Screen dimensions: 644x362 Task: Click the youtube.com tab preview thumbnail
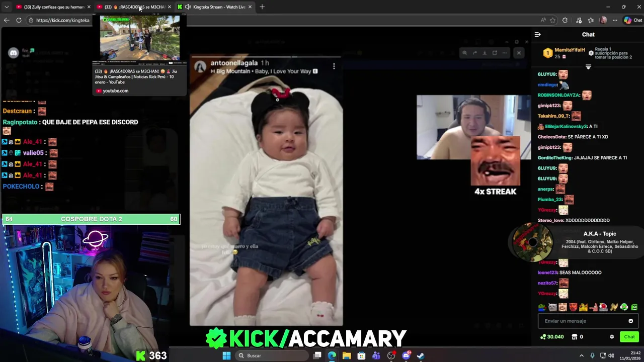[x=140, y=38]
